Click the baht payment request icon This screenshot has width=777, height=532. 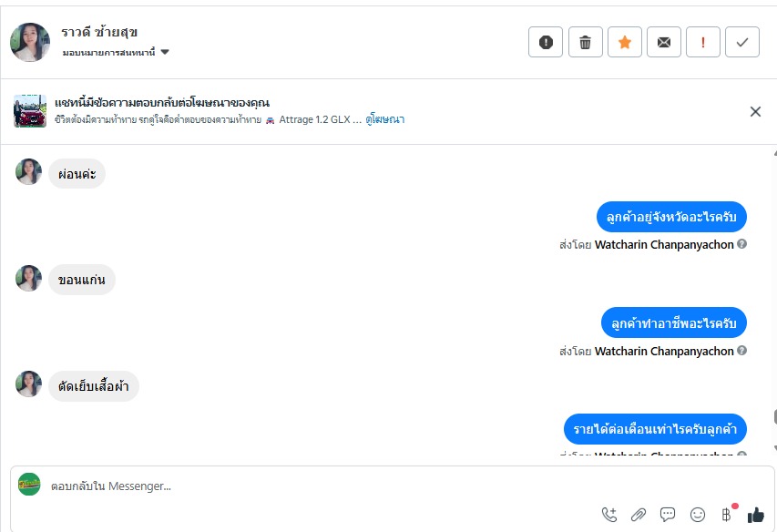727,515
